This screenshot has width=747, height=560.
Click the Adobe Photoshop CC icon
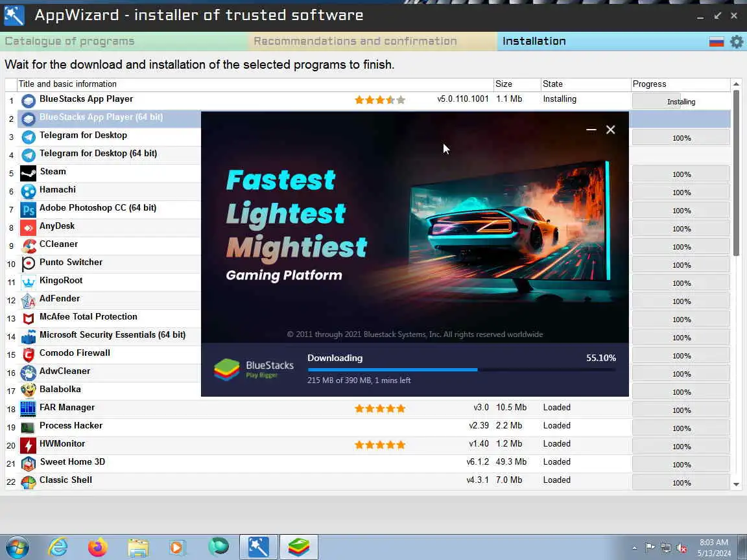(29, 209)
